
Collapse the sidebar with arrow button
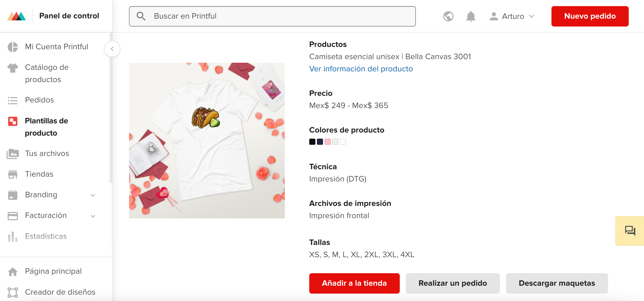point(112,49)
